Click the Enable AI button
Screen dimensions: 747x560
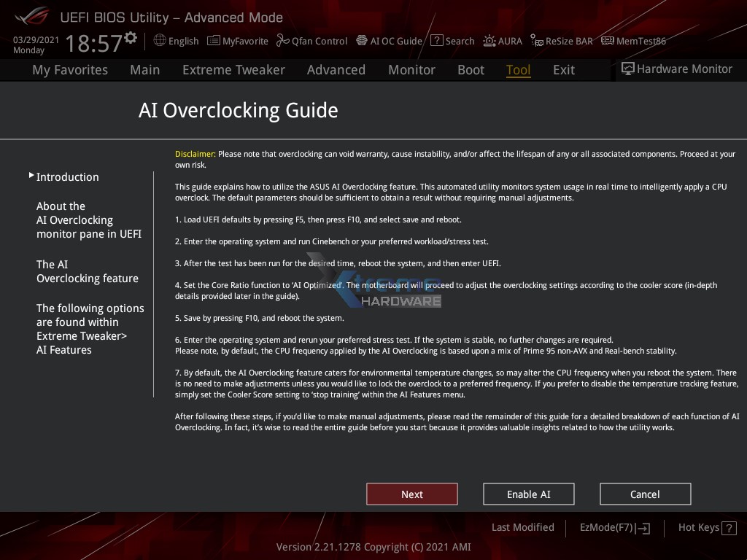528,494
